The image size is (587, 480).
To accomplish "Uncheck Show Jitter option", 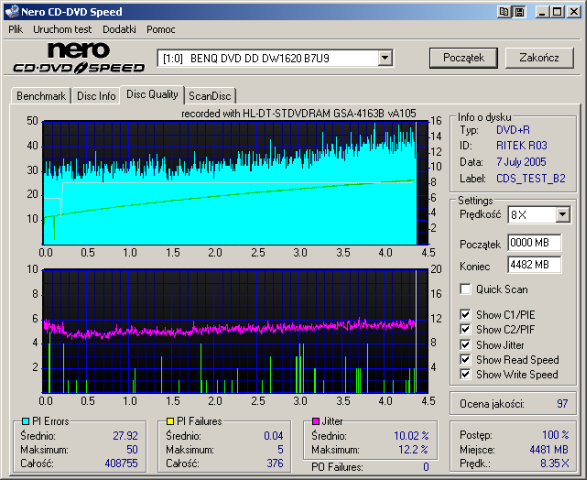I will click(465, 344).
